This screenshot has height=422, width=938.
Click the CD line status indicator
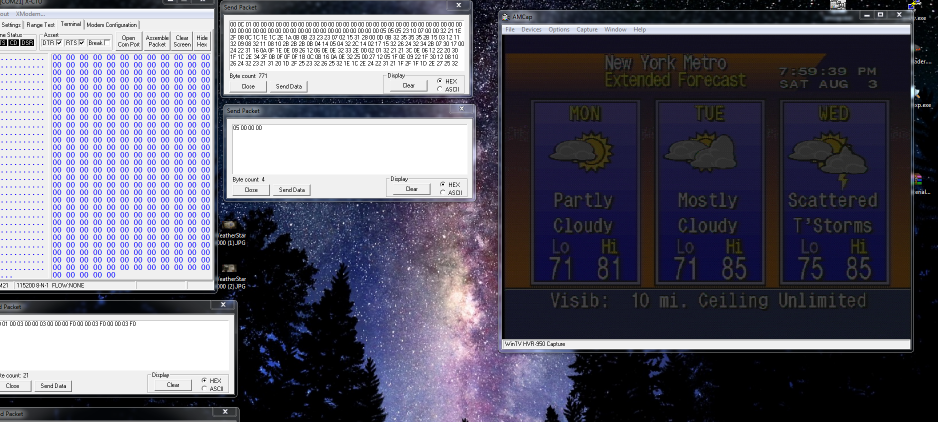pyautogui.click(x=13, y=42)
